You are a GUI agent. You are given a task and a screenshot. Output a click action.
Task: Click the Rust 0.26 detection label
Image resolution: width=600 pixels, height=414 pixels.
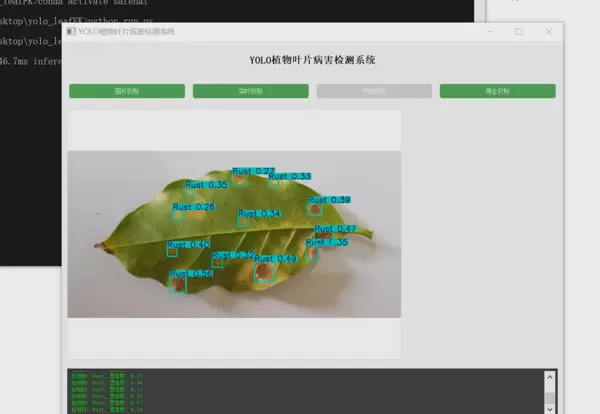pyautogui.click(x=193, y=207)
